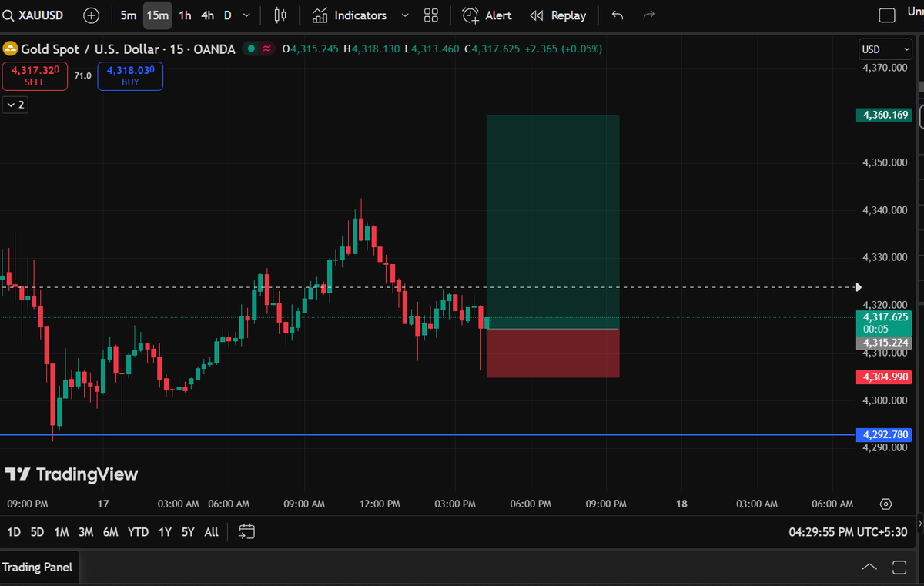
Task: Click the dashed horizontal ray arrow end
Action: tap(859, 288)
